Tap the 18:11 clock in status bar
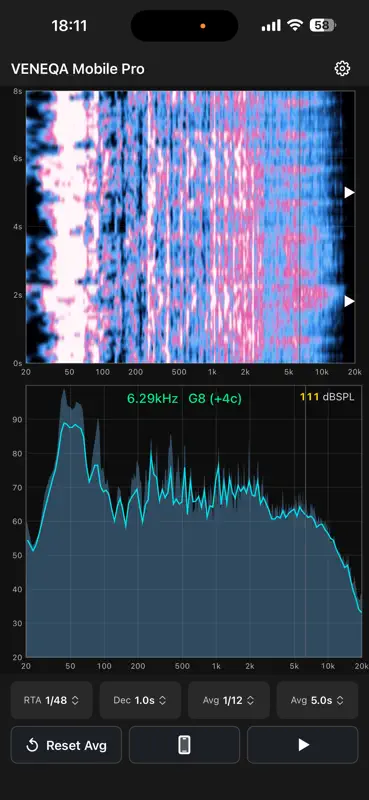 click(69, 26)
